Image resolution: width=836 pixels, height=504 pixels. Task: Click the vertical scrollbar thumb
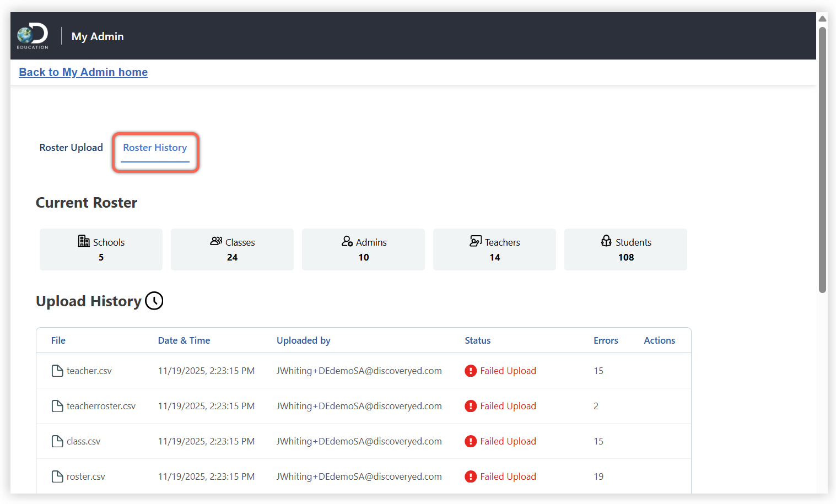click(822, 160)
